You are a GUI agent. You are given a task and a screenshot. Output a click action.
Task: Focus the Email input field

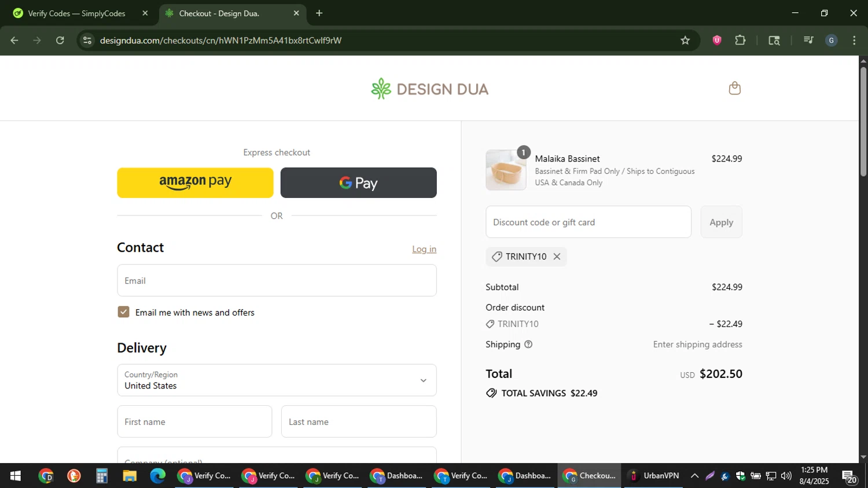277,281
